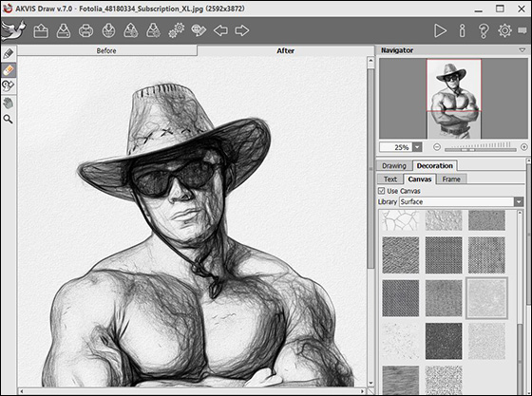Open the program info icon
This screenshot has width=532, height=396.
[462, 30]
